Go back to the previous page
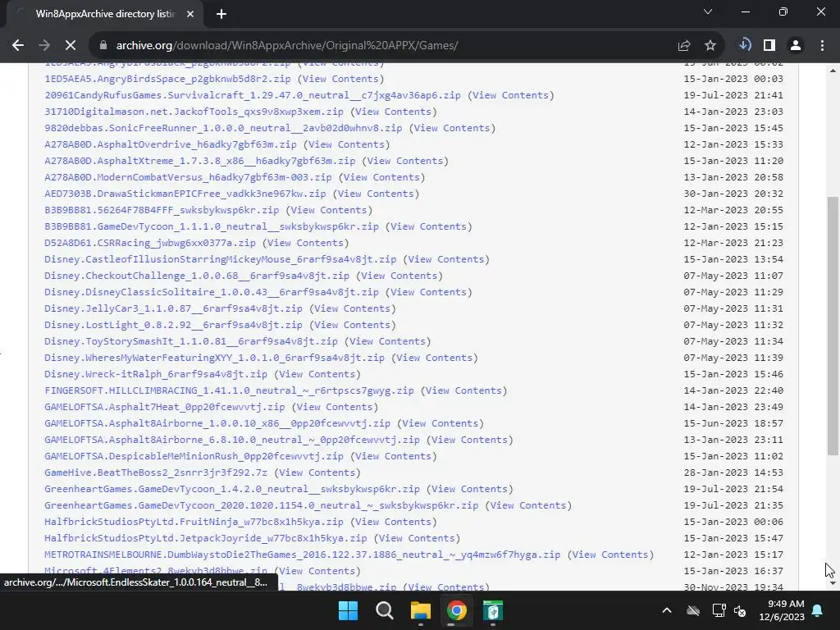Viewport: 840px width, 630px height. [x=18, y=46]
